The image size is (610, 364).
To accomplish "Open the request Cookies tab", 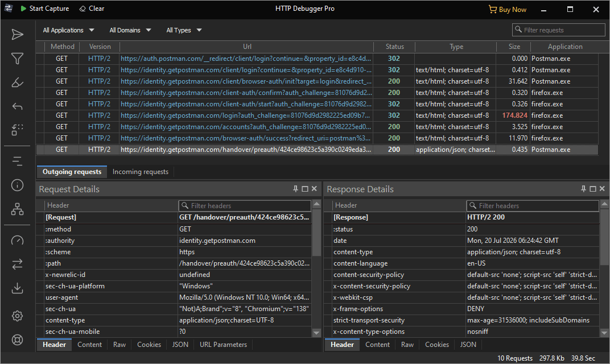I will coord(149,345).
